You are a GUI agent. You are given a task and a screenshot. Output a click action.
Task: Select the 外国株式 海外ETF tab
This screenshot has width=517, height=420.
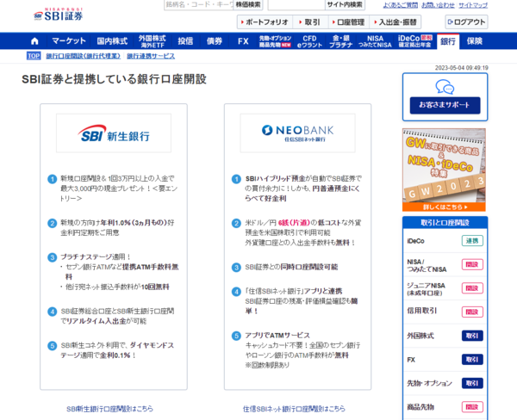(152, 41)
